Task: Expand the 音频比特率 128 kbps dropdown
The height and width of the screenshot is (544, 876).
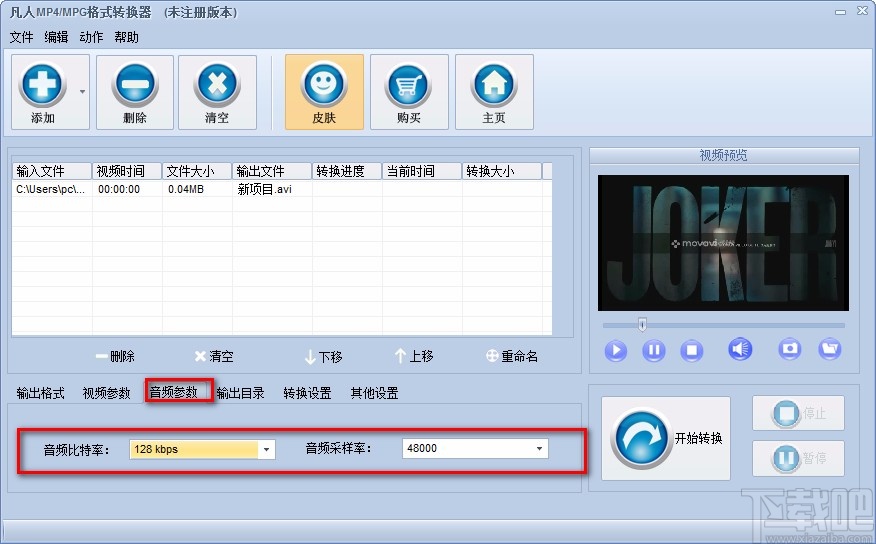Action: pos(266,449)
